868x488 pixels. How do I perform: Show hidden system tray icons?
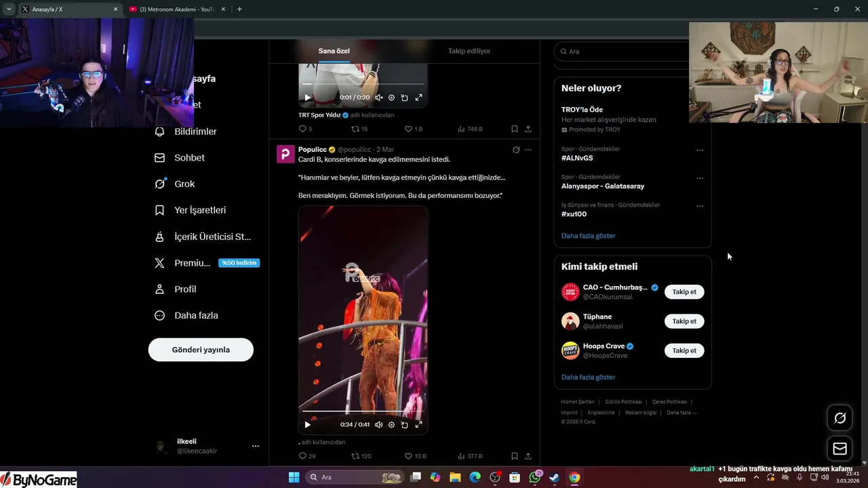756,477
